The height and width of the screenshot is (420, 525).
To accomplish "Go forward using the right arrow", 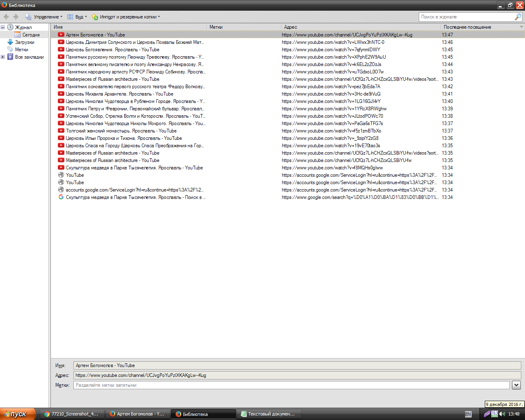I will point(16,17).
